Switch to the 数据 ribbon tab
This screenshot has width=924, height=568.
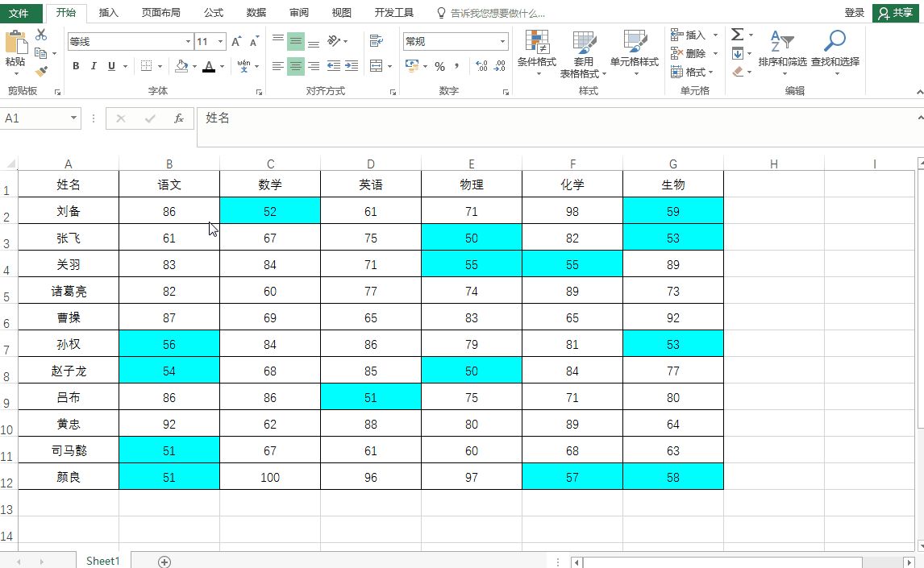click(256, 12)
